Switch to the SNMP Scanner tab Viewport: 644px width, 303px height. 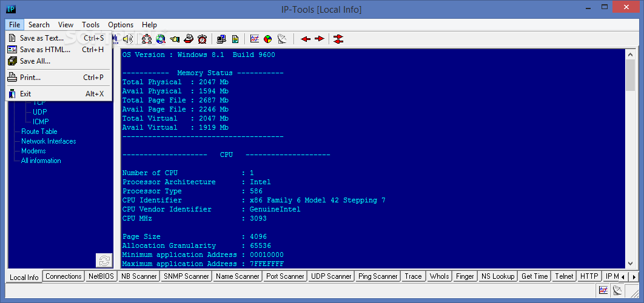(x=186, y=276)
